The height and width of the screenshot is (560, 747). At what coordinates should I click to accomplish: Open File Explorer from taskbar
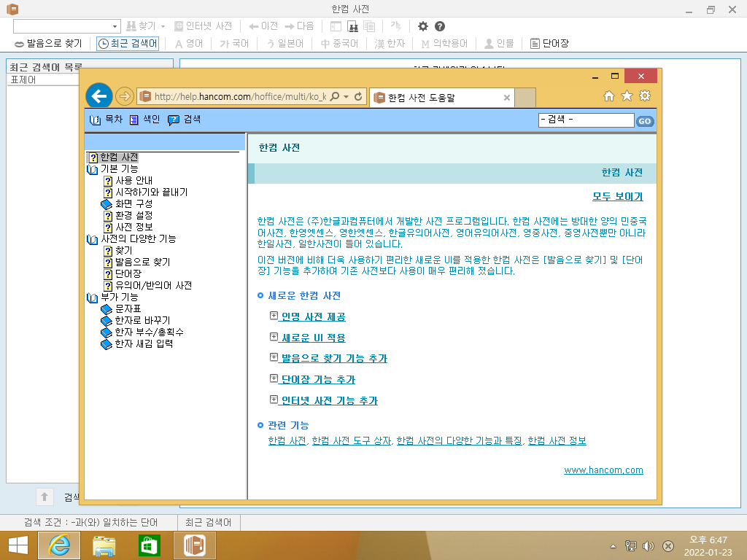(x=104, y=545)
